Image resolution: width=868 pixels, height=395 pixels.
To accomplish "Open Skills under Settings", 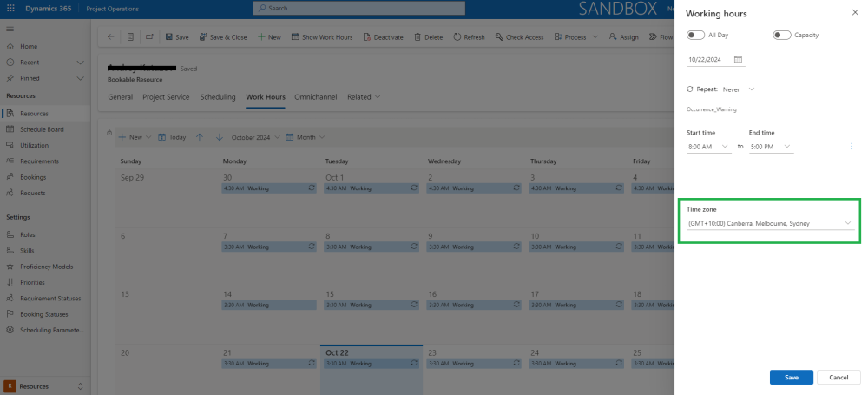I will (27, 250).
